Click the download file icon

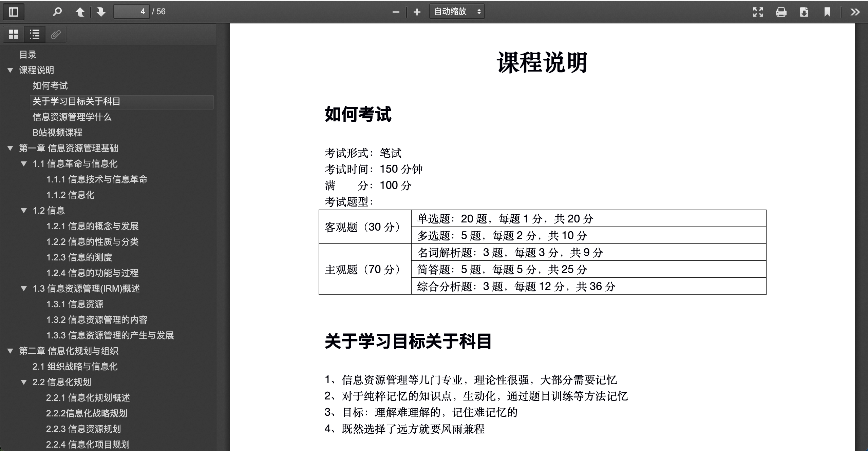coord(804,12)
